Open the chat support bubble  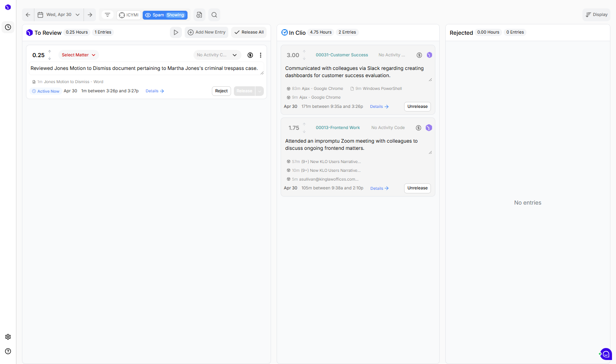(606, 354)
